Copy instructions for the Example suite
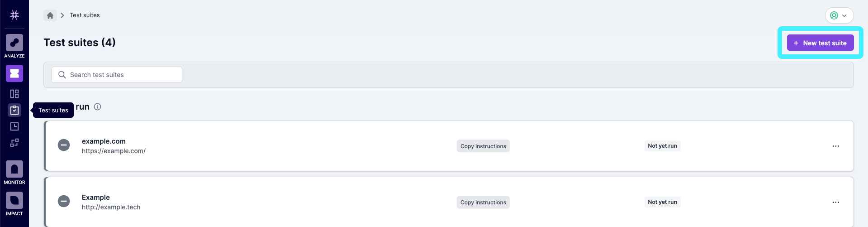Viewport: 868px width, 227px height. click(483, 203)
